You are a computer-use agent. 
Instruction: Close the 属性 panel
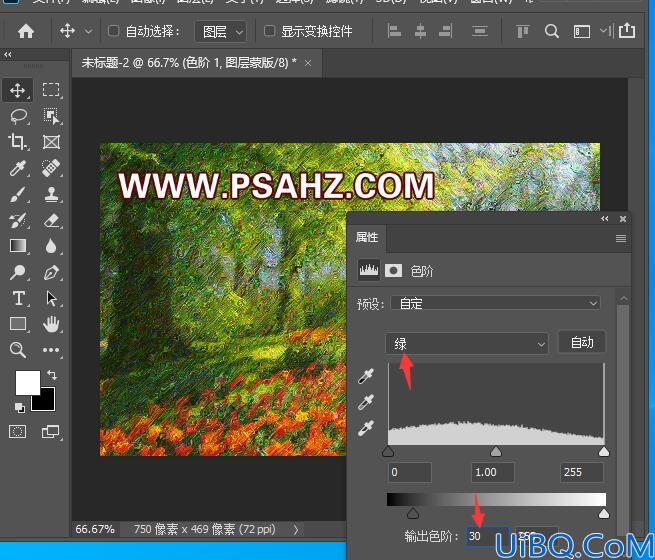pos(622,218)
